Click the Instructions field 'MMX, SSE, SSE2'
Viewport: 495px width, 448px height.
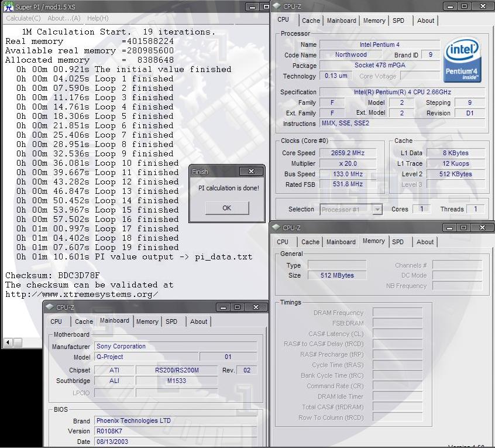(402, 123)
